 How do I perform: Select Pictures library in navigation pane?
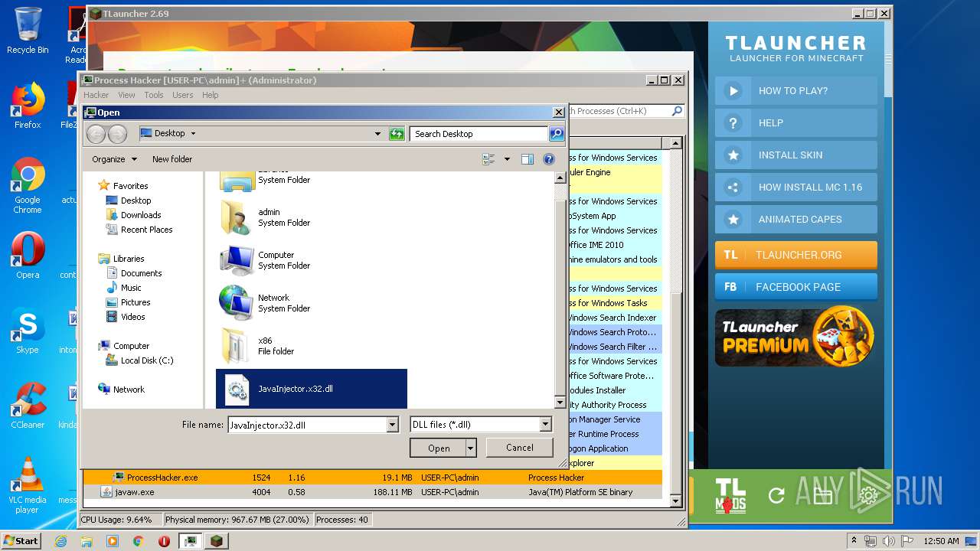[128, 302]
